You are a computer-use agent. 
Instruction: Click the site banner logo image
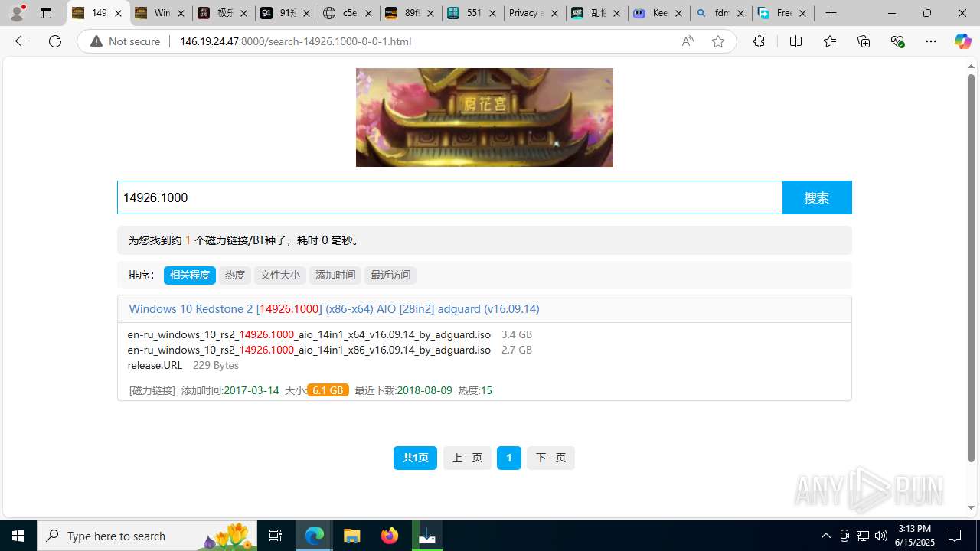coord(485,117)
